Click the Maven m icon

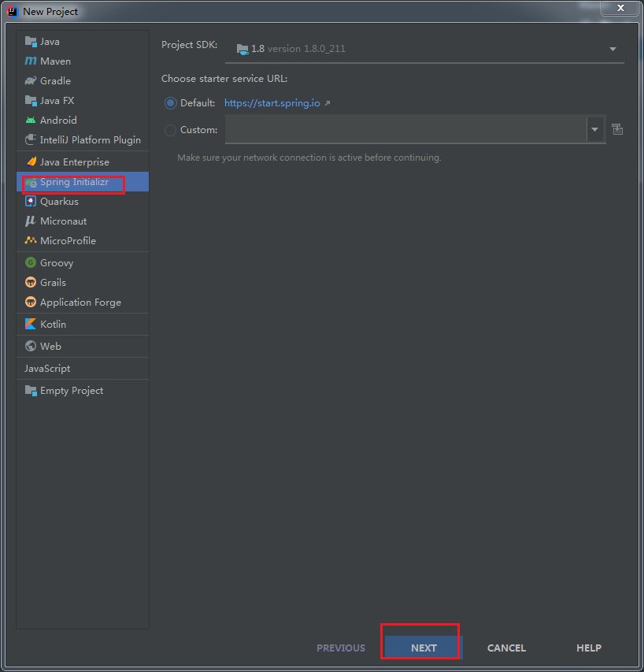click(31, 61)
